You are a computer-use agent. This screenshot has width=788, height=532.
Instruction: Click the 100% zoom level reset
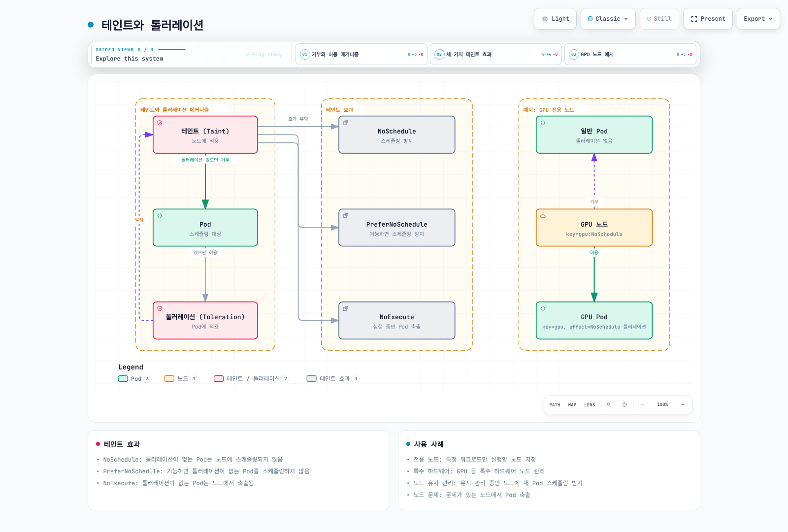click(x=662, y=405)
